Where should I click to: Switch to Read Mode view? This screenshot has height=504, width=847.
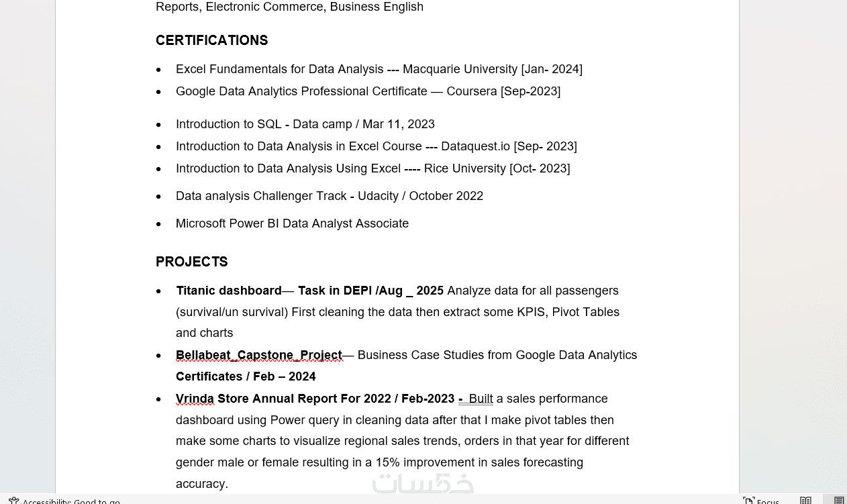click(805, 501)
